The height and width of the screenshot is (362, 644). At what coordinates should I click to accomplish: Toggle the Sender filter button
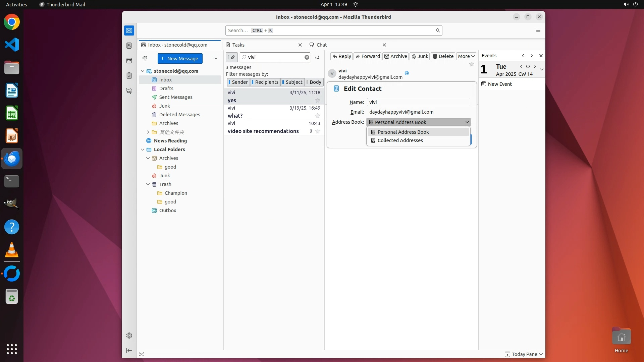(x=238, y=82)
